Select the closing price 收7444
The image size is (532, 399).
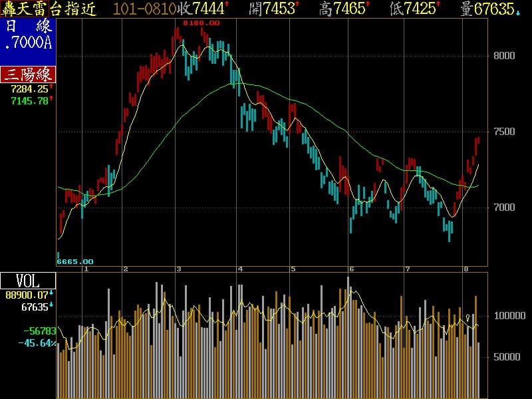point(203,9)
